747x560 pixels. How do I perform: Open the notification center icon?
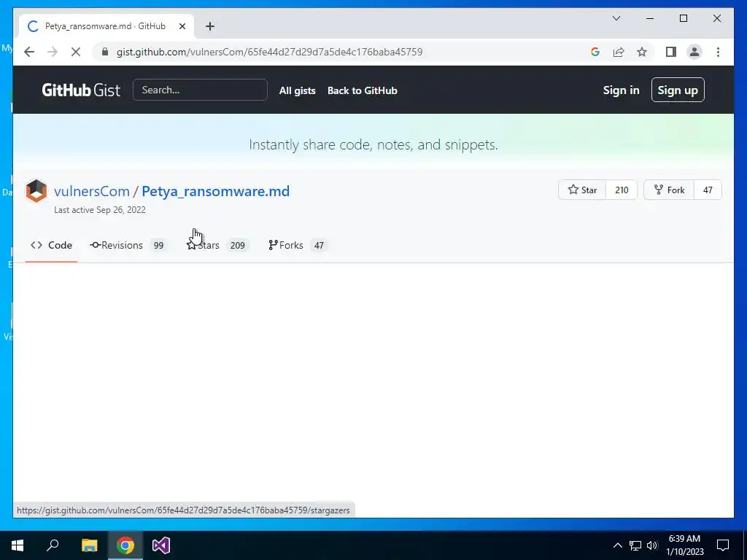pos(723,545)
